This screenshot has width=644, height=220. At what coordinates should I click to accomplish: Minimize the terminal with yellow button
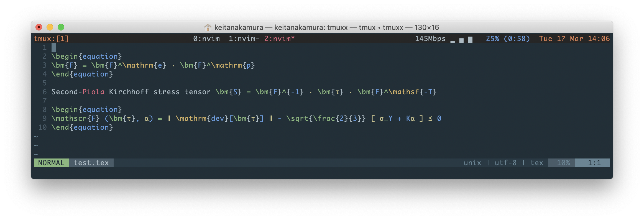(x=50, y=27)
